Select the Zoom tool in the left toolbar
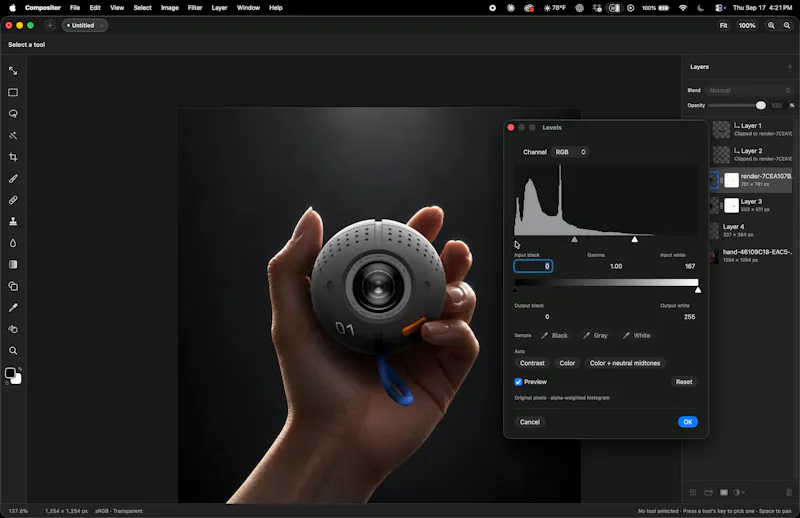This screenshot has width=800, height=518. [x=13, y=351]
